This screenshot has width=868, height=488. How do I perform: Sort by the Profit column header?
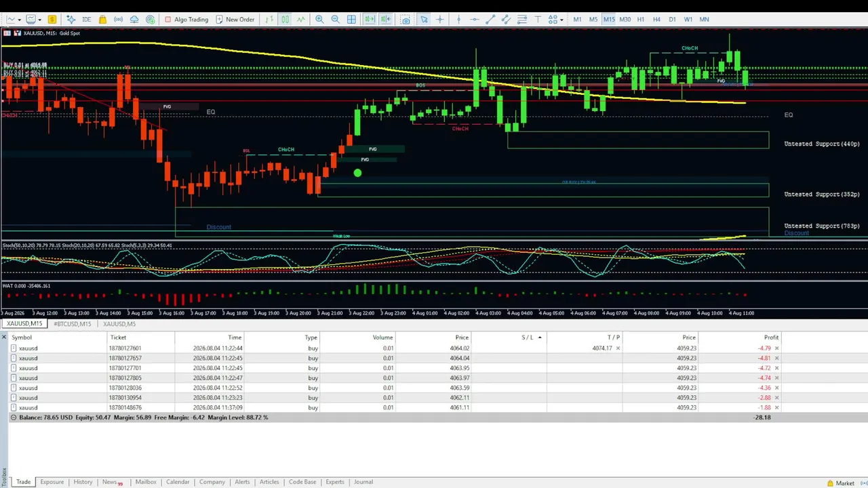click(x=741, y=338)
